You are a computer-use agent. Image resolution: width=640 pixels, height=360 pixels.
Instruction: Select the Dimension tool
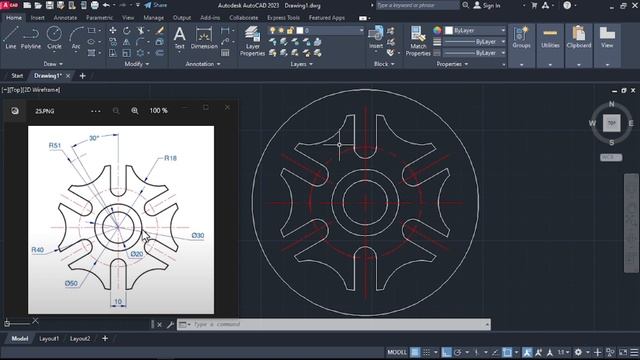point(204,38)
